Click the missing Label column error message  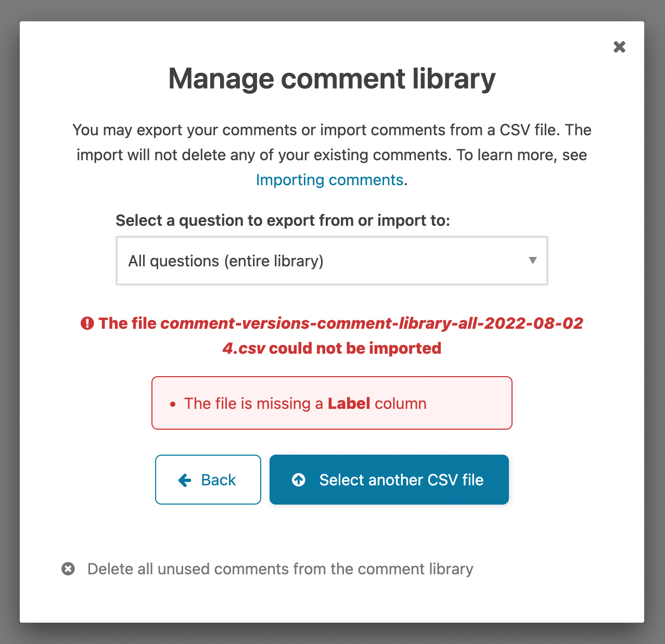click(305, 403)
